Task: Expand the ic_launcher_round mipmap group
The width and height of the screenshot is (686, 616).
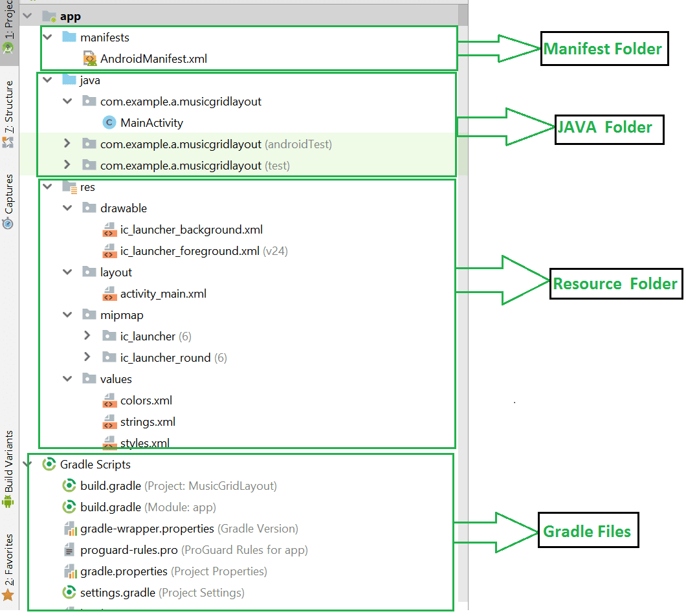Action: [x=87, y=358]
